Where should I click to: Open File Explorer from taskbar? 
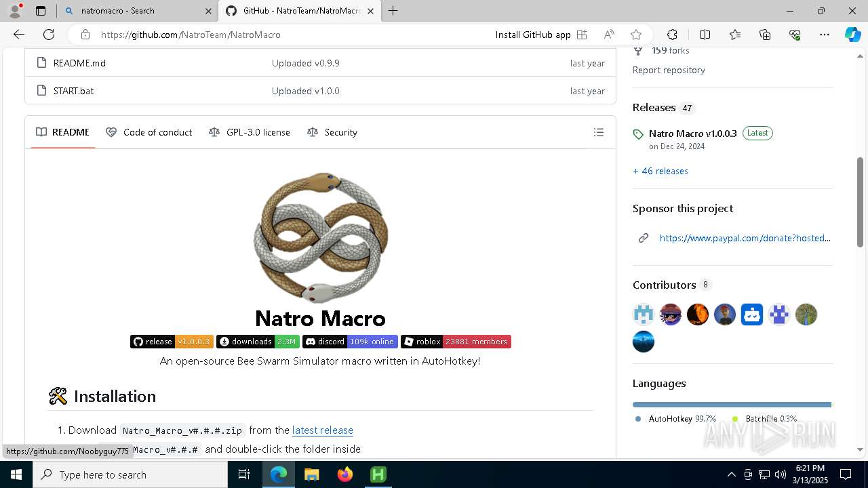[311, 474]
